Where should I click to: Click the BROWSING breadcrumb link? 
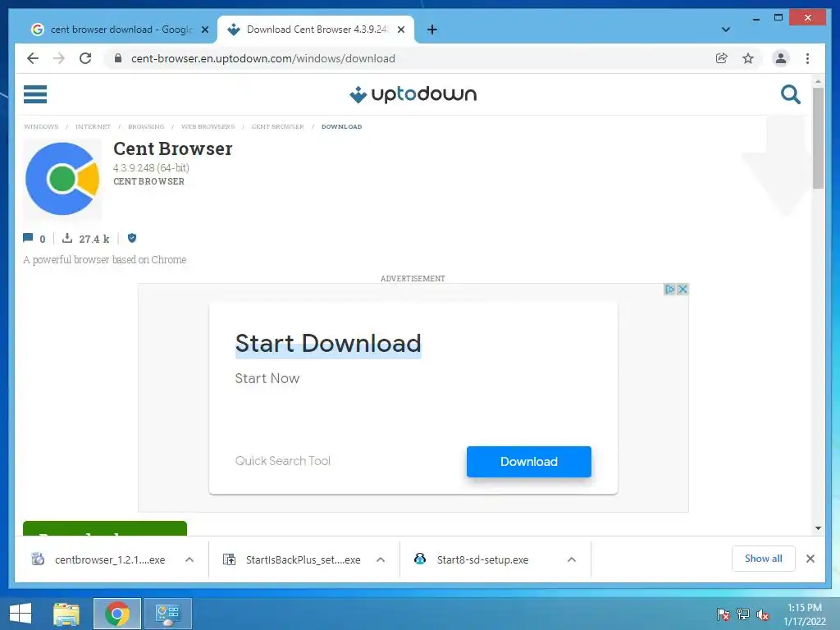point(146,127)
